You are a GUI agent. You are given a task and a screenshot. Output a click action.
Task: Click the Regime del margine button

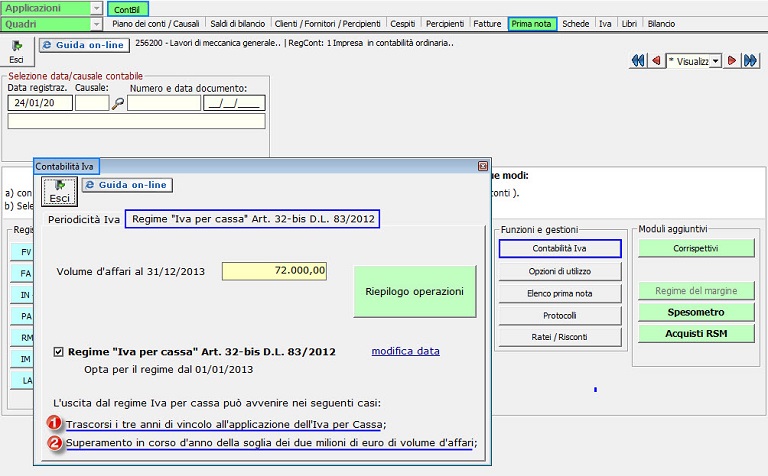(696, 291)
